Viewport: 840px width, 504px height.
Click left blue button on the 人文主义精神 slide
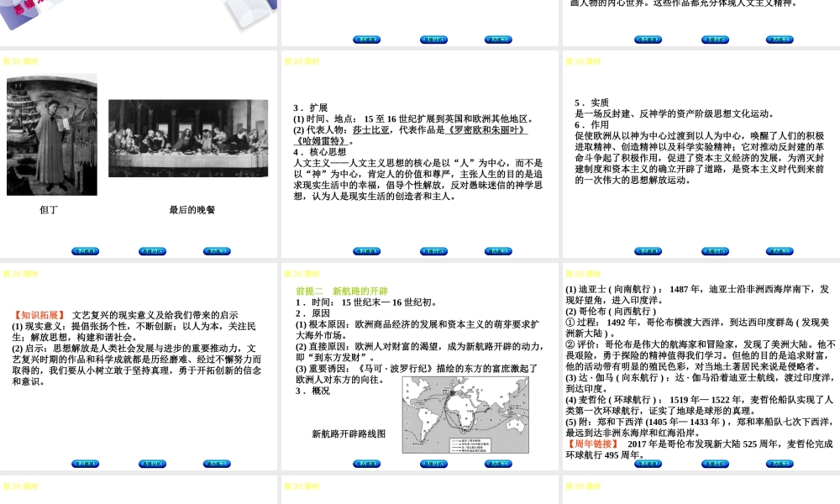click(648, 39)
